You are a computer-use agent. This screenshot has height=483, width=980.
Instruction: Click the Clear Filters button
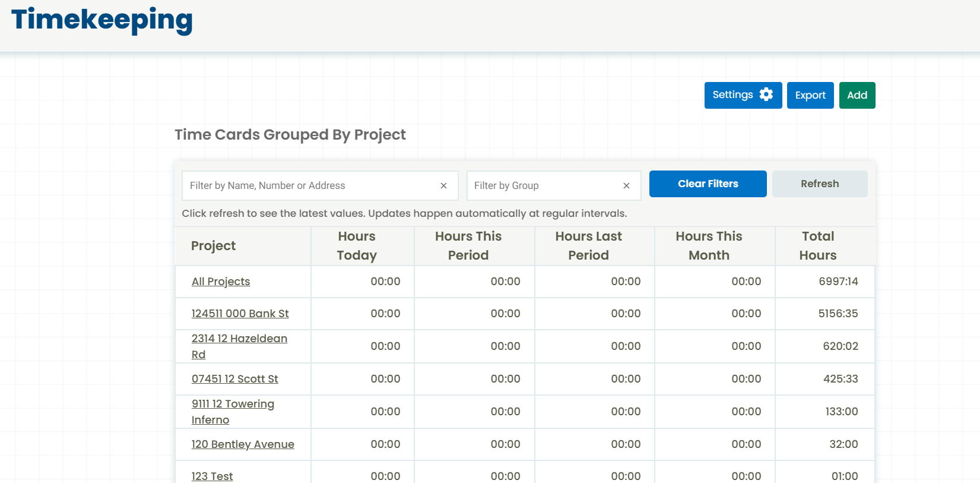tap(708, 184)
